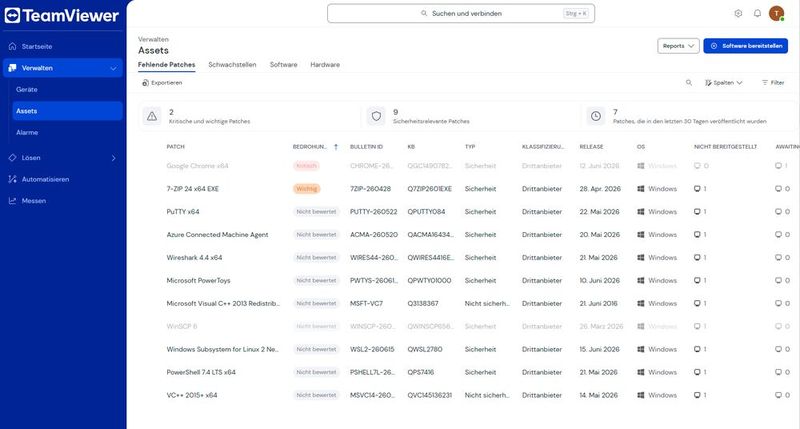Image resolution: width=800 pixels, height=429 pixels.
Task: Click the security patches shield icon
Action: pyautogui.click(x=376, y=116)
